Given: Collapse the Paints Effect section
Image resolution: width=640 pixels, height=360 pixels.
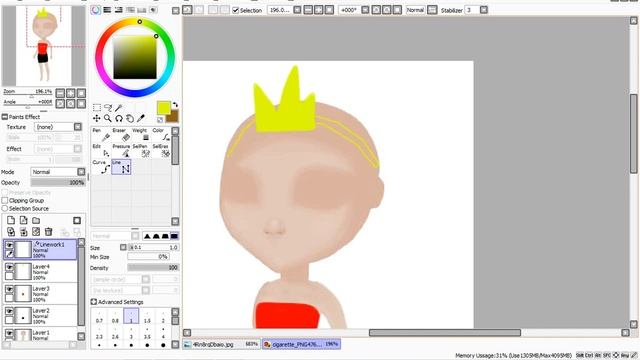Looking at the screenshot, I should click(x=5, y=117).
